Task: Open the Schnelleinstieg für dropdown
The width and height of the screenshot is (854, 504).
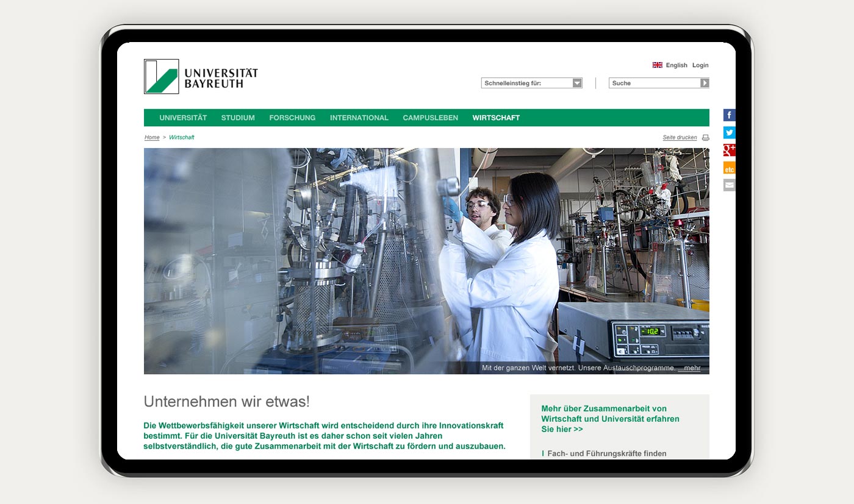Action: (532, 83)
